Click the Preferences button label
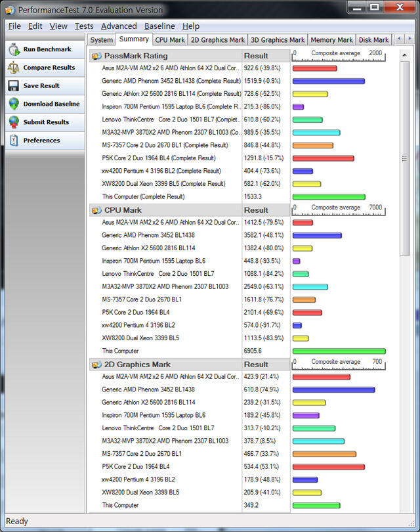 (x=41, y=140)
